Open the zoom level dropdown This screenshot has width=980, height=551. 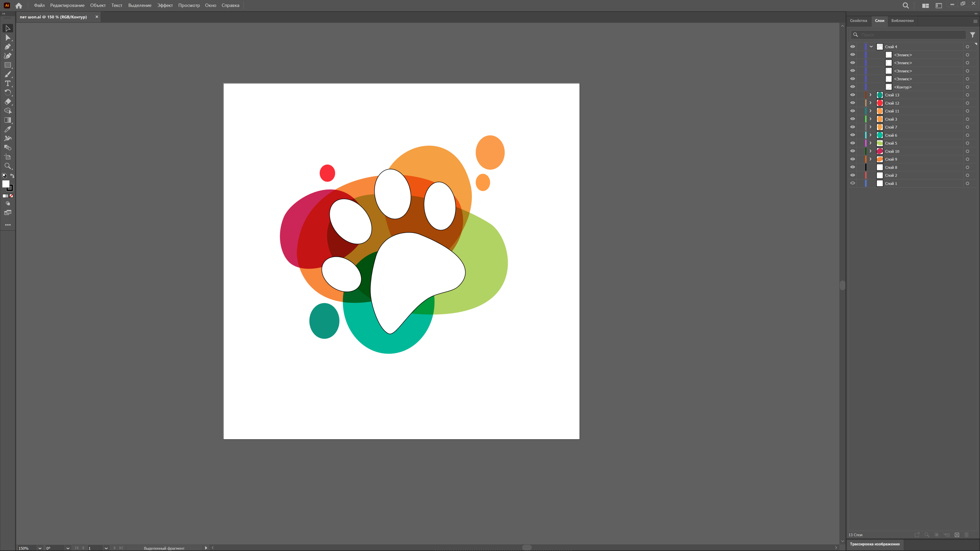point(40,548)
